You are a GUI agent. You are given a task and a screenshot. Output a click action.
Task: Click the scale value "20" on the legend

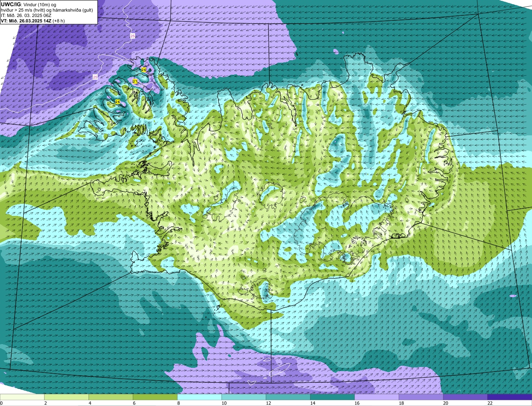point(446,403)
